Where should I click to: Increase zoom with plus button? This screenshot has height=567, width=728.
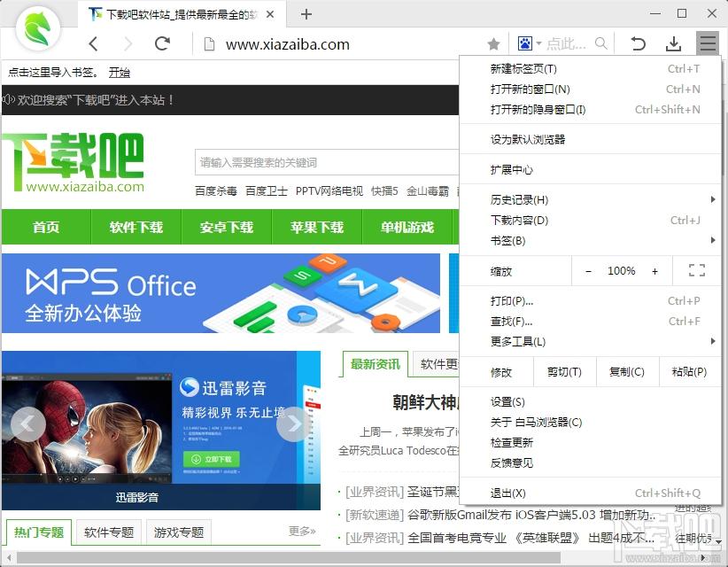[654, 271]
